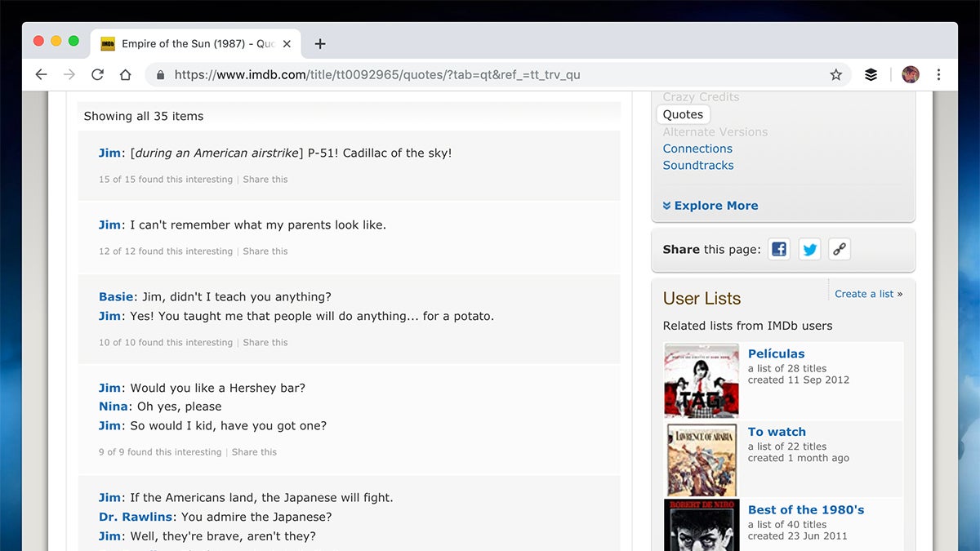The width and height of the screenshot is (980, 551).
Task: Open a new browser tab
Action: 319,43
